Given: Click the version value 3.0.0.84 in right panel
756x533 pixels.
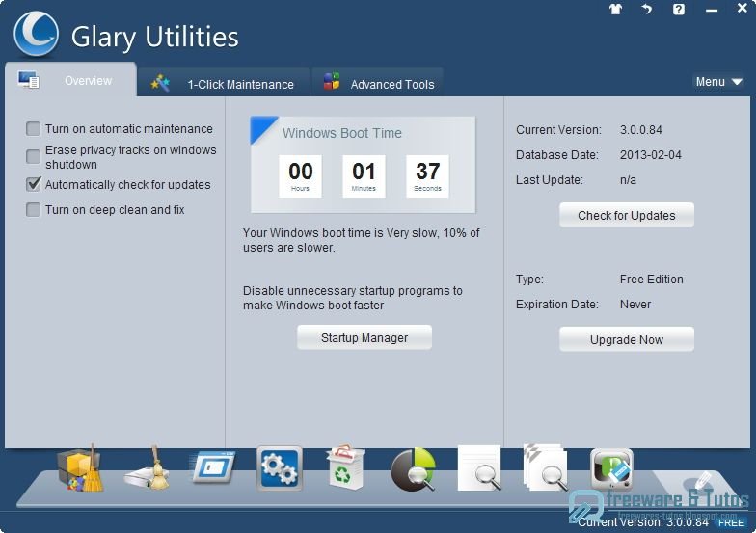Looking at the screenshot, I should click(x=640, y=129).
